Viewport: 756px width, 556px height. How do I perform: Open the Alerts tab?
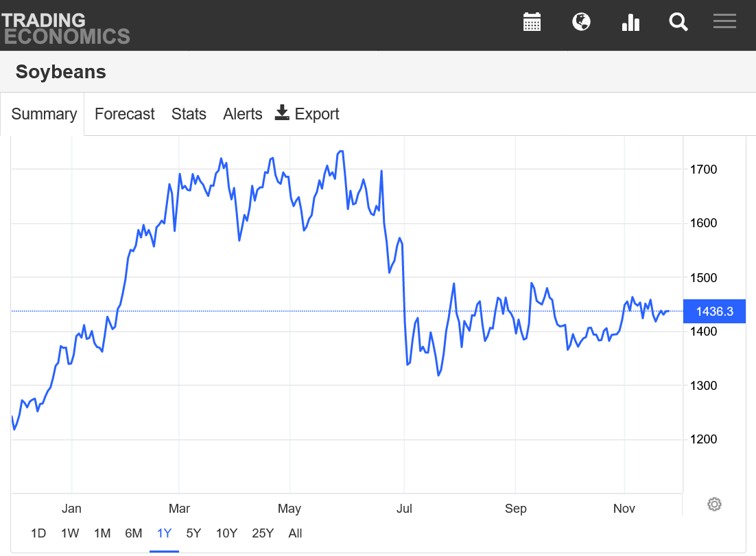coord(243,114)
